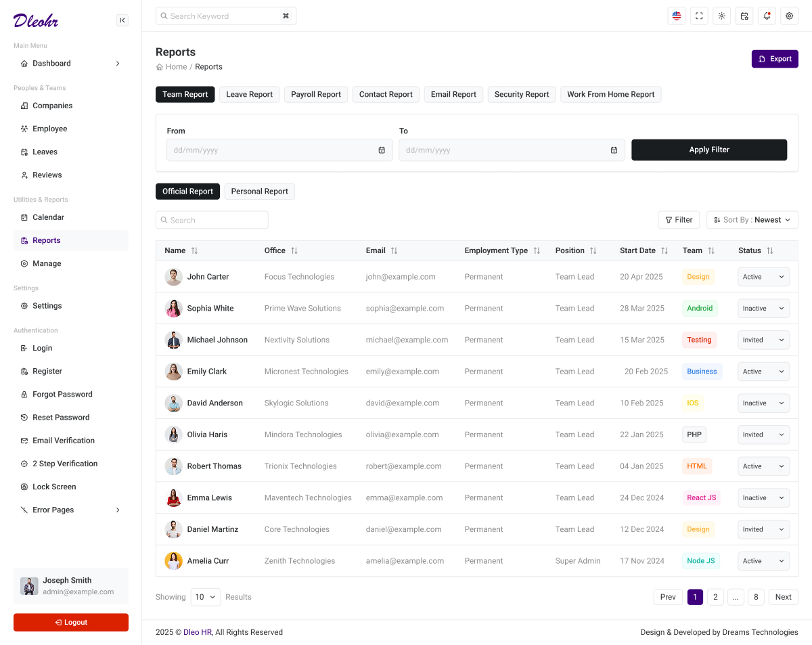Switch to the Personal Report toggle
812x645 pixels.
pyautogui.click(x=259, y=191)
